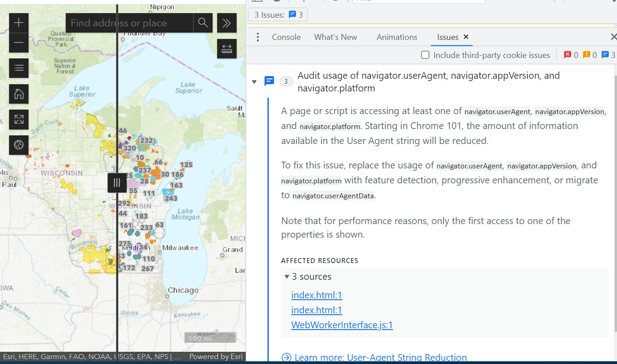Switch to the Console tab

point(286,37)
